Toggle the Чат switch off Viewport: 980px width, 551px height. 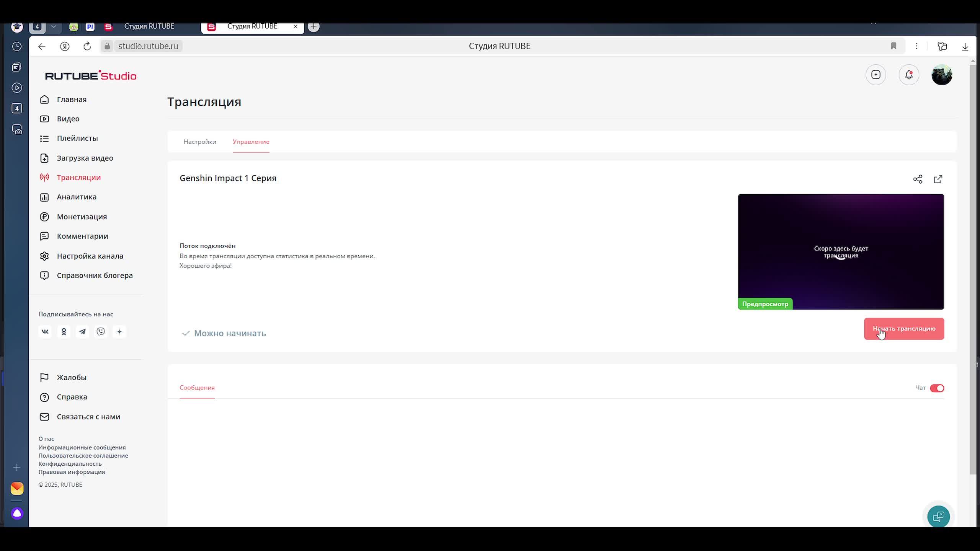pyautogui.click(x=937, y=388)
